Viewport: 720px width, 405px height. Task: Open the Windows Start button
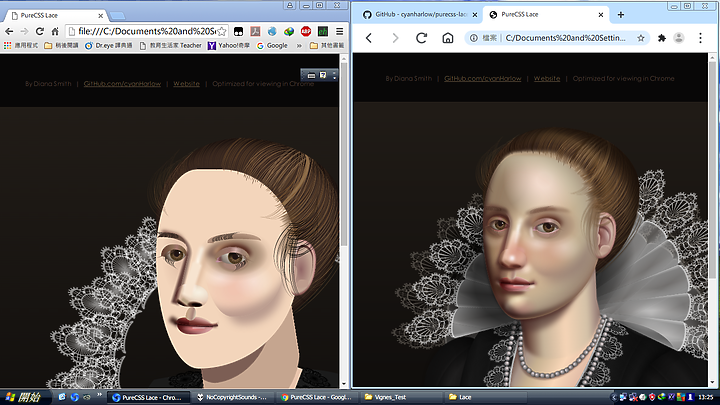point(25,397)
